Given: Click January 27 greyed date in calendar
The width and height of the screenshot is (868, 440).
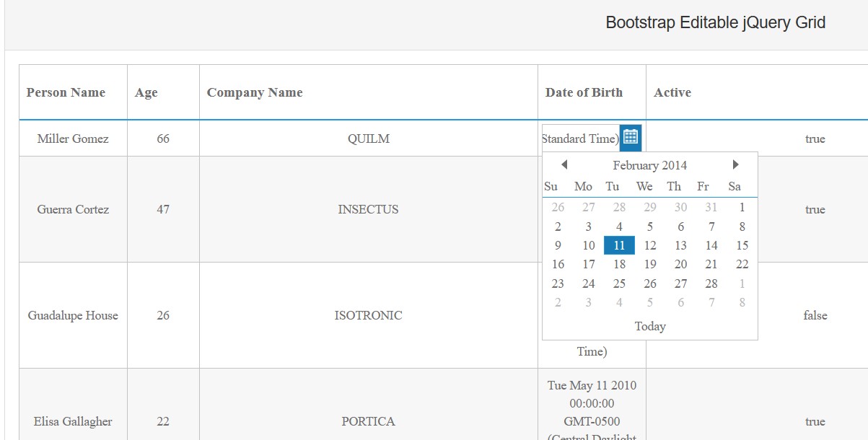Looking at the screenshot, I should [x=589, y=207].
